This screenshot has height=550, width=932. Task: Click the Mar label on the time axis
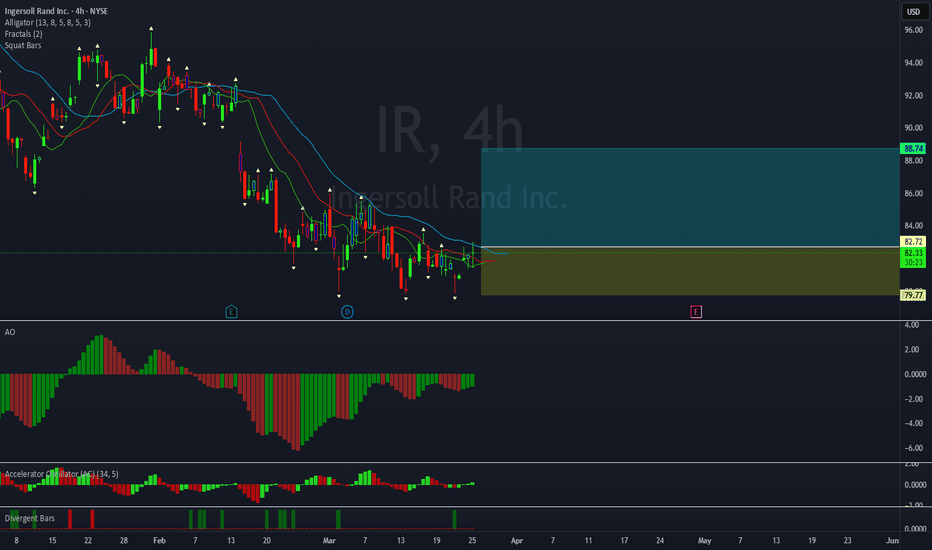[x=329, y=540]
